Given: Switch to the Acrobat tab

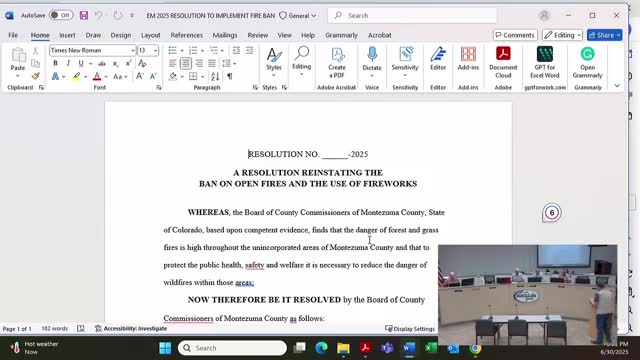Looking at the screenshot, I should (380, 35).
